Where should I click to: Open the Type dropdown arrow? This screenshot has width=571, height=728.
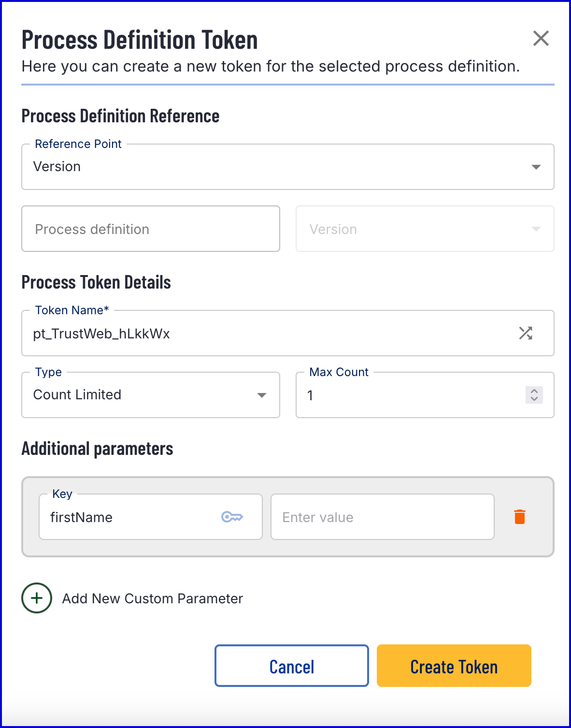click(x=262, y=395)
